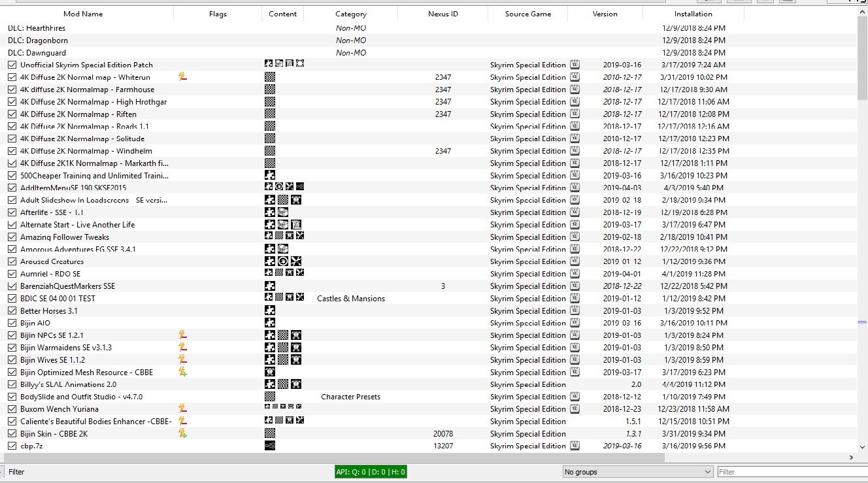Click the calendar icon in the High Hrothgar row
Image resolution: width=868 pixels, height=483 pixels.
click(575, 102)
